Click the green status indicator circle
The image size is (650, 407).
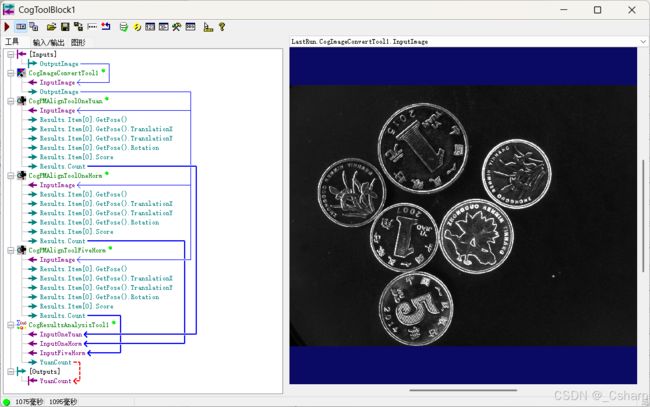click(6, 402)
